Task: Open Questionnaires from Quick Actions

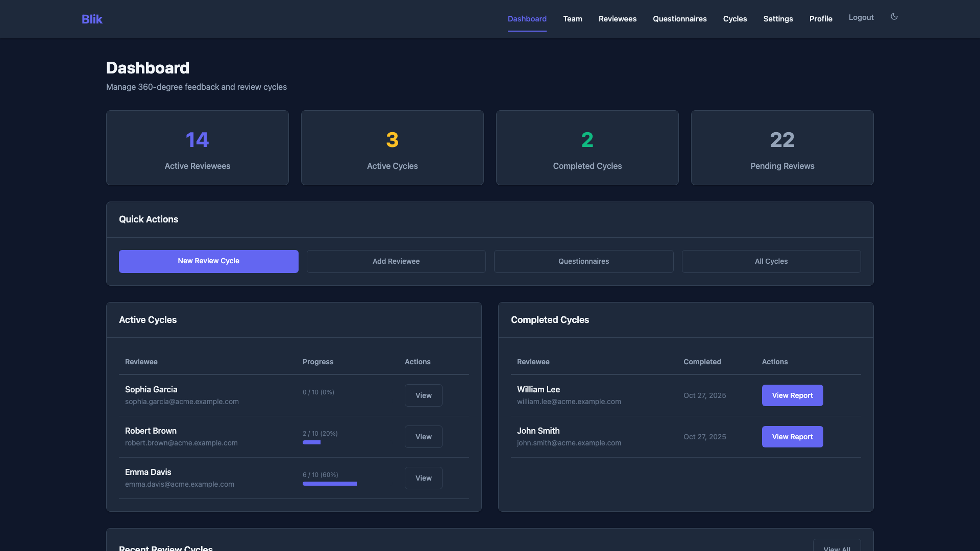Action: (x=583, y=261)
